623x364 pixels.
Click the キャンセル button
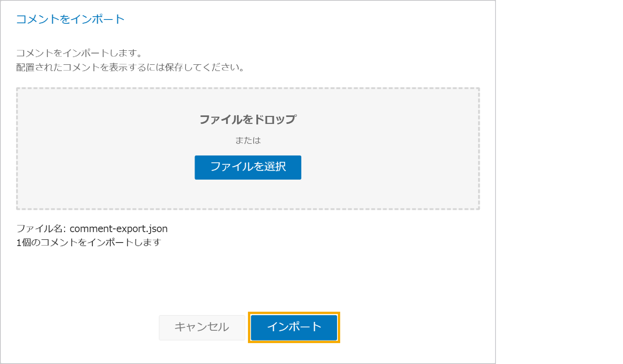[202, 327]
